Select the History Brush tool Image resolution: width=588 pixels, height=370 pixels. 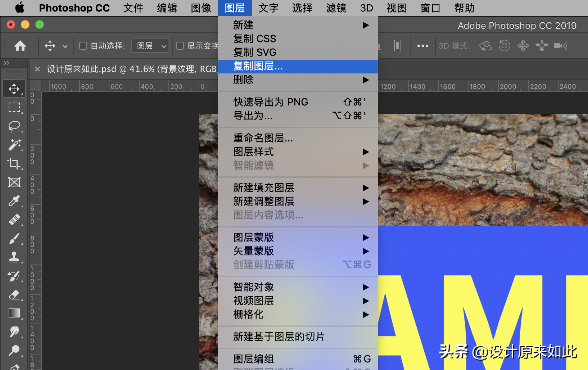click(x=14, y=276)
